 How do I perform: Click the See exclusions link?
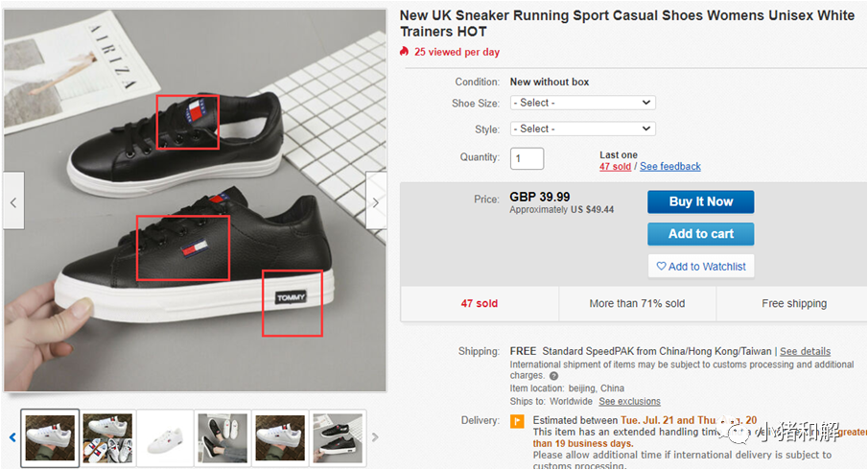point(629,401)
